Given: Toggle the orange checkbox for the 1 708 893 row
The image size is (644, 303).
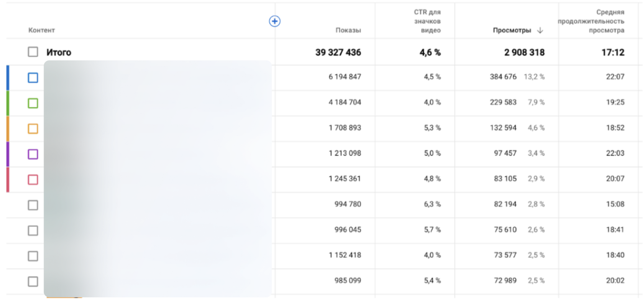Looking at the screenshot, I should [x=33, y=128].
